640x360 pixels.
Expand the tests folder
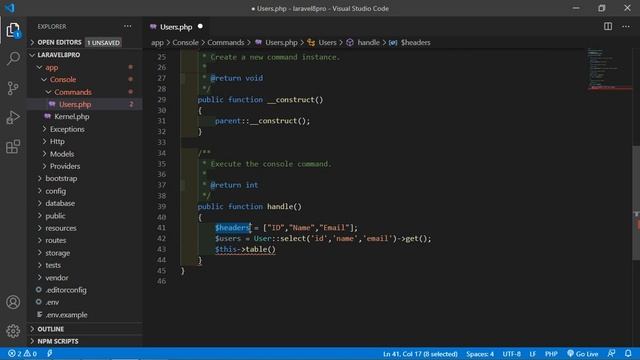pos(84,265)
